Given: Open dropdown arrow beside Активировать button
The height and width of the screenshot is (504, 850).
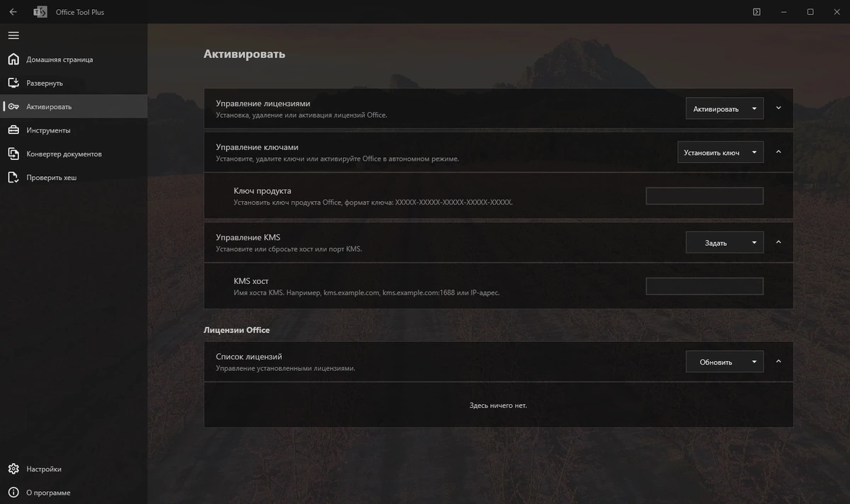Looking at the screenshot, I should coord(754,108).
